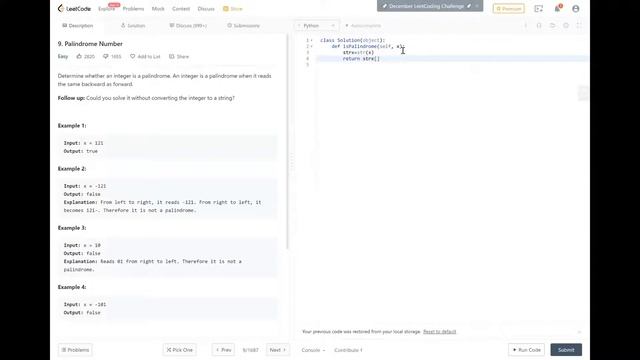The width and height of the screenshot is (640, 360).
Task: Click the retrieve last code icon
Action: click(x=552, y=26)
